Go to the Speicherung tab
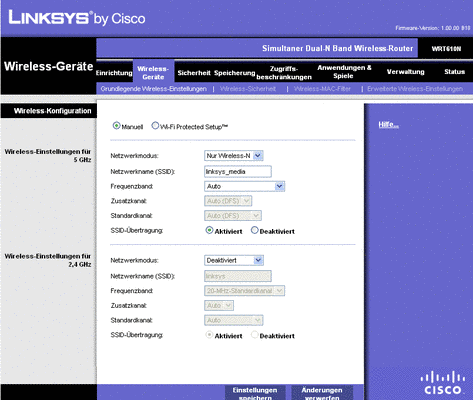The image size is (473, 400). click(234, 73)
